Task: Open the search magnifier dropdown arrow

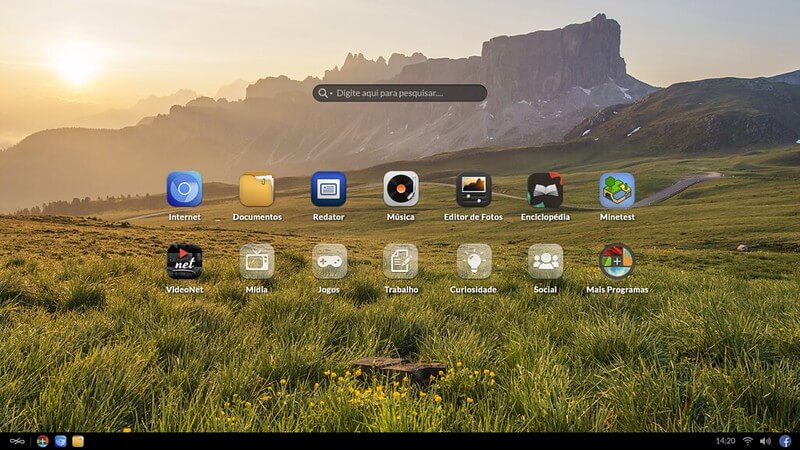Action: tap(331, 94)
